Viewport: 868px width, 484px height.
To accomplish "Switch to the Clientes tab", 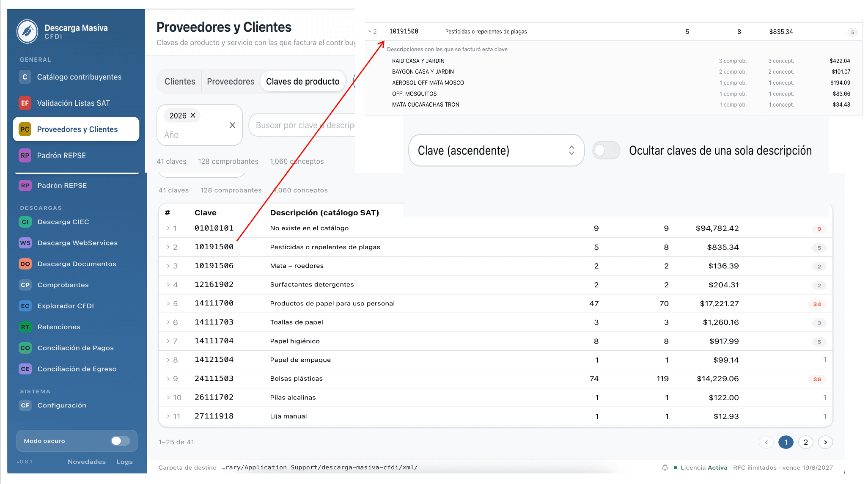I will (180, 82).
